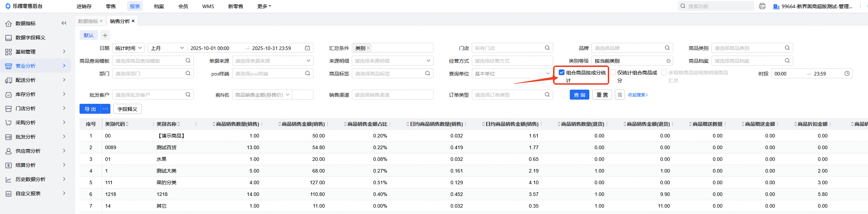Viewport: 868px width, 214px height.
Task: Open 自定义报表 sidebar item
Action: (x=36, y=193)
